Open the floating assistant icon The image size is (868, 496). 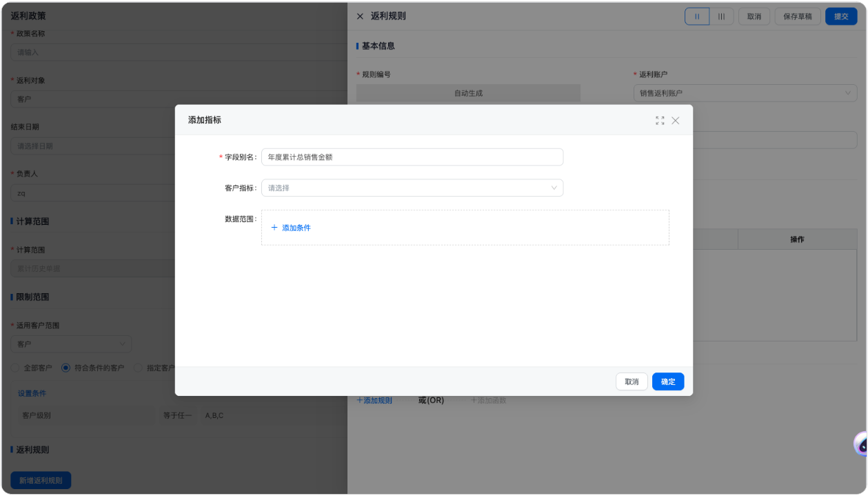[861, 444]
